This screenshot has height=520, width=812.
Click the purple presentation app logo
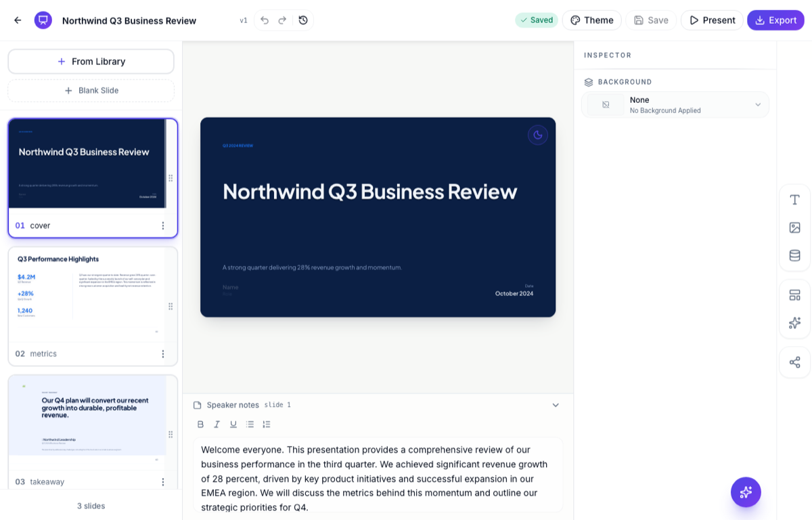[x=43, y=20]
